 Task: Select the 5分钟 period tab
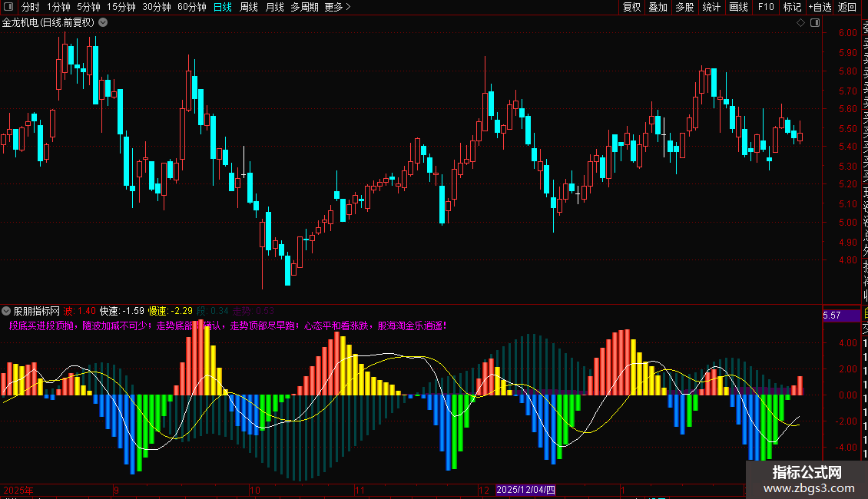point(88,7)
